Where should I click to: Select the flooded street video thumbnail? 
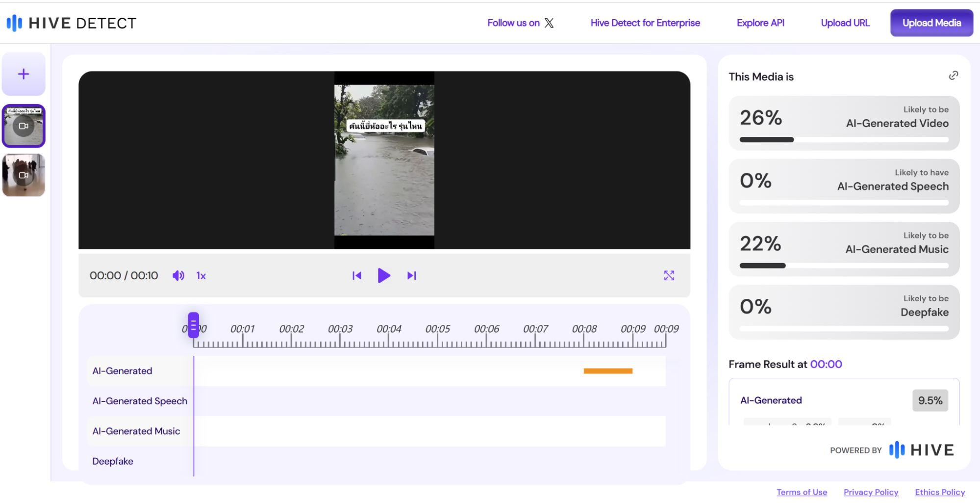coord(24,126)
